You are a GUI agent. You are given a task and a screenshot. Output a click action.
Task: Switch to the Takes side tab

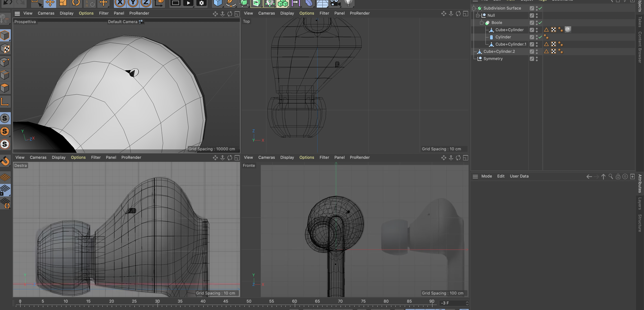[x=640, y=22]
